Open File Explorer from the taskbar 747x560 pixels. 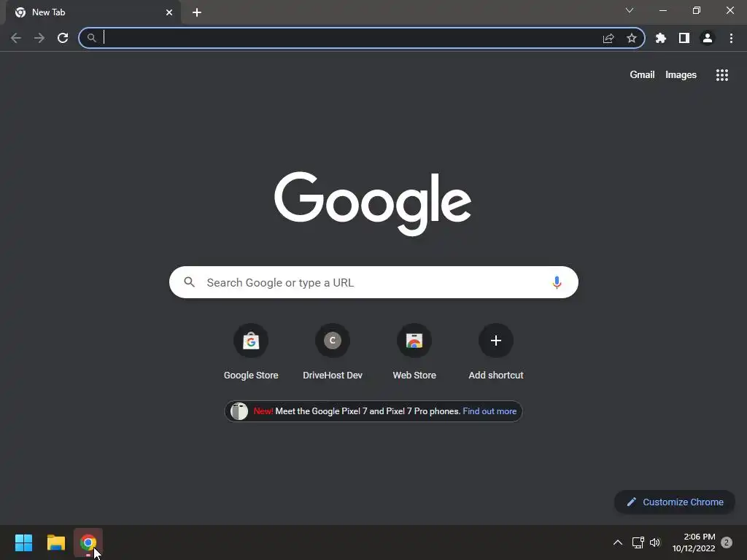coord(56,542)
